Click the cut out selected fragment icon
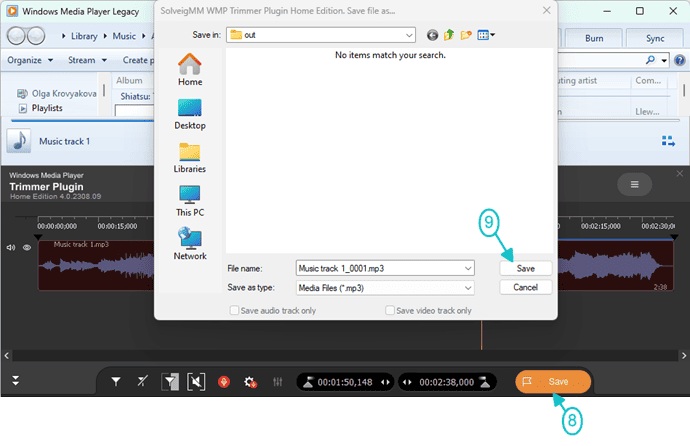This screenshot has width=690, height=446. (x=170, y=382)
